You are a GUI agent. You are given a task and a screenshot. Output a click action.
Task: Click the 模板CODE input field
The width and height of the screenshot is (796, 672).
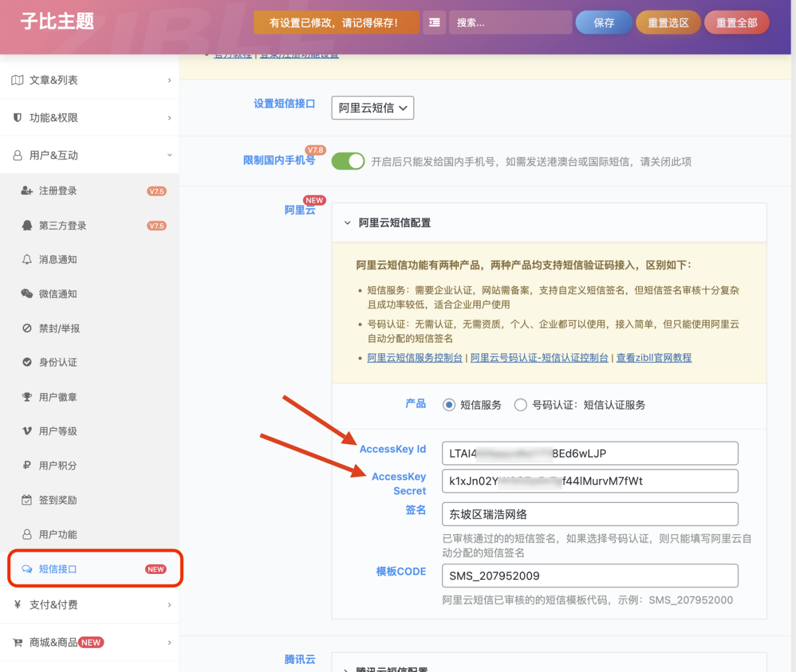point(590,576)
